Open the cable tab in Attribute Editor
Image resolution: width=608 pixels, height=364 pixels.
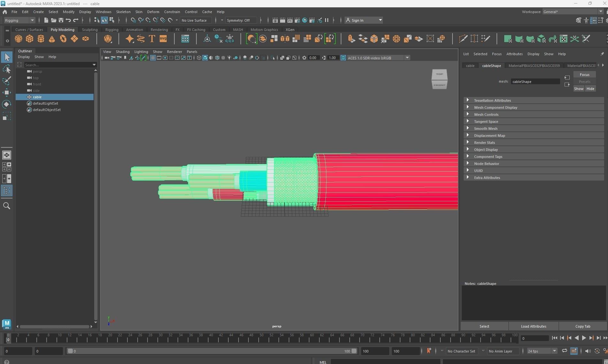point(470,65)
